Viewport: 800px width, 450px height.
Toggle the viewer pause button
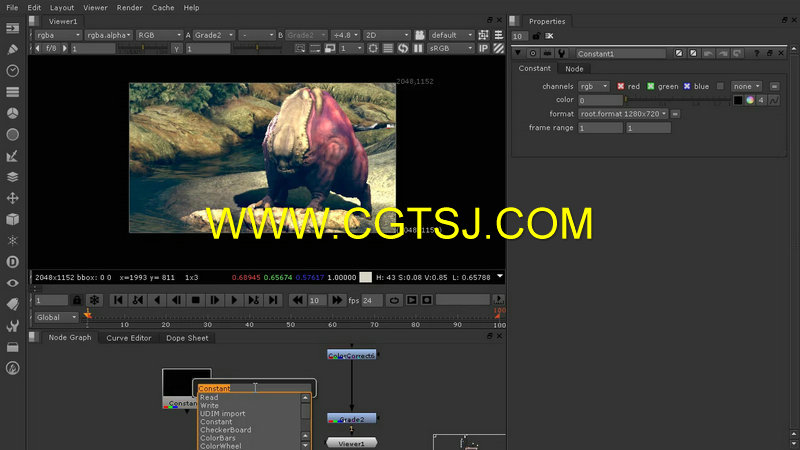point(418,48)
